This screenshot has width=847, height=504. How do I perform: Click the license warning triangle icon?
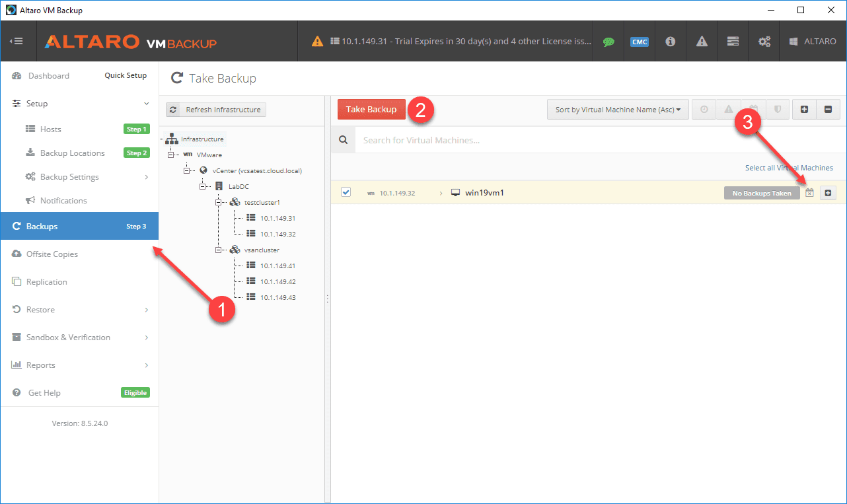coord(317,41)
